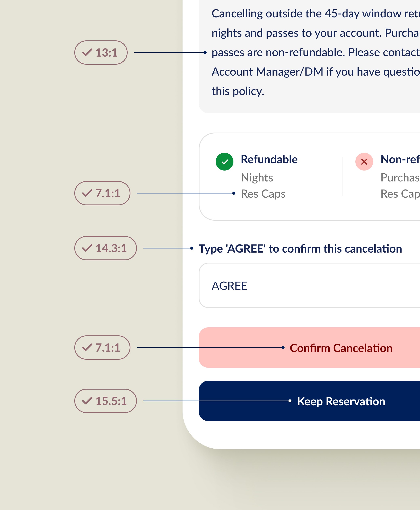Select the 15.5:1 contrast ratio badge
This screenshot has width=420, height=510.
(x=105, y=401)
